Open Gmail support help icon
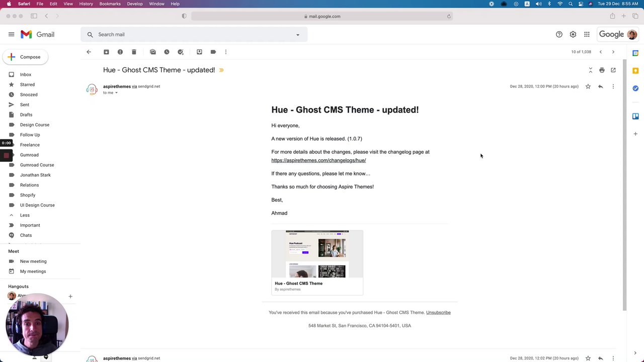Screen dimensions: 644x362 [559, 34]
